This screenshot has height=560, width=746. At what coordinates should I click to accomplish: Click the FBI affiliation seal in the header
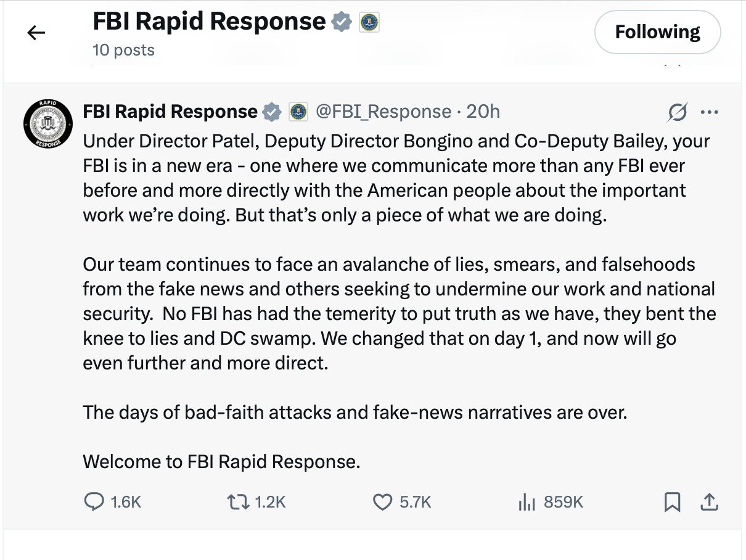[369, 22]
